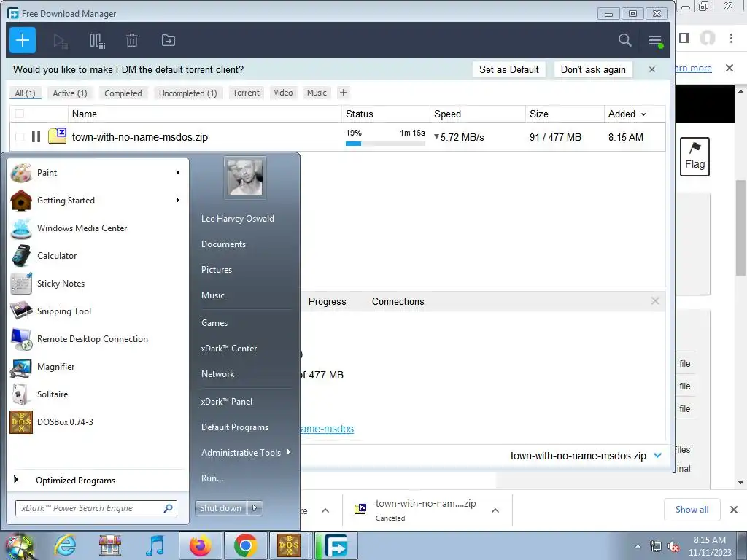Add a new download with the plus button

23,41
